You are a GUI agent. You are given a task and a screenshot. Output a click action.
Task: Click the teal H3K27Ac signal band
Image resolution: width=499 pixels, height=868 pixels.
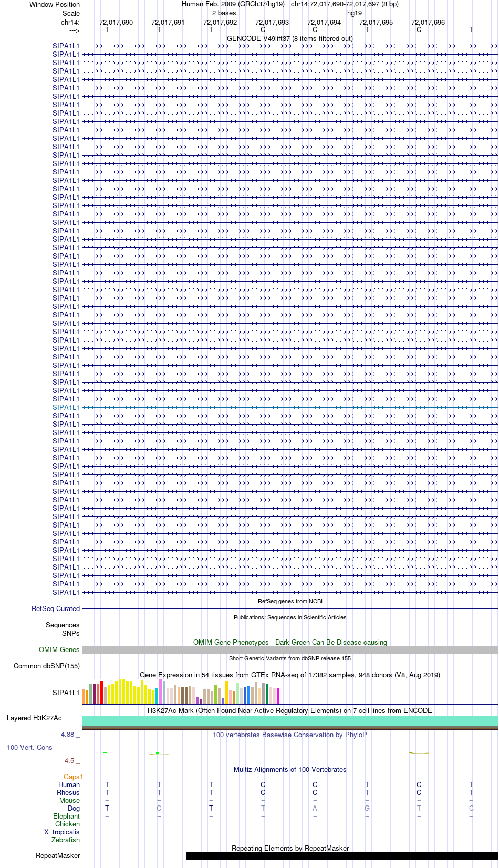click(x=290, y=720)
